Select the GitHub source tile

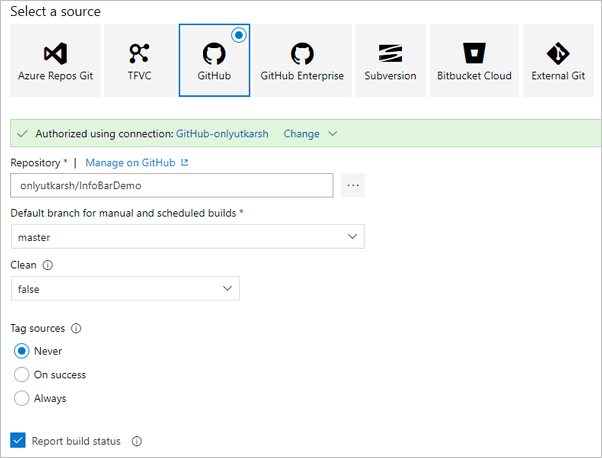pos(214,61)
